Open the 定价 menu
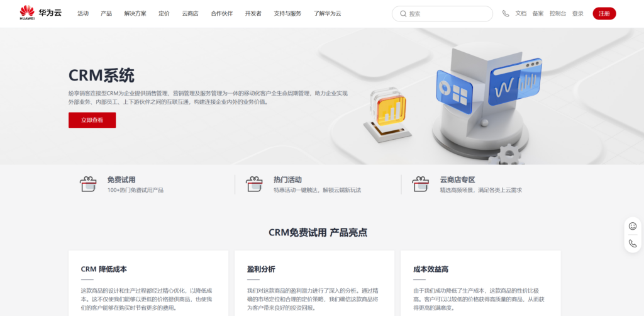644x316 pixels. click(164, 14)
